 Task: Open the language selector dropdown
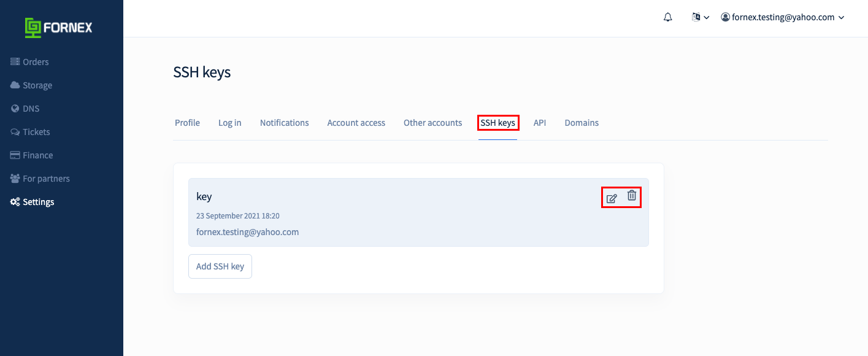700,17
